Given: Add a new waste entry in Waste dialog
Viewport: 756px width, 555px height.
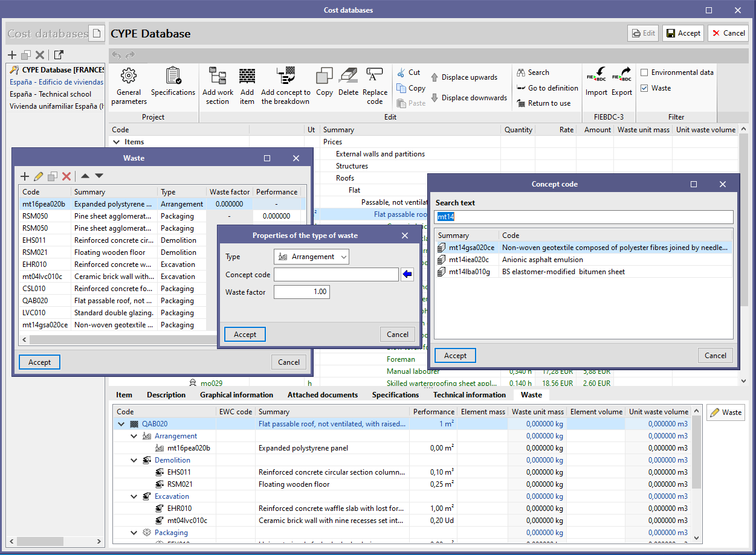Looking at the screenshot, I should tap(25, 176).
